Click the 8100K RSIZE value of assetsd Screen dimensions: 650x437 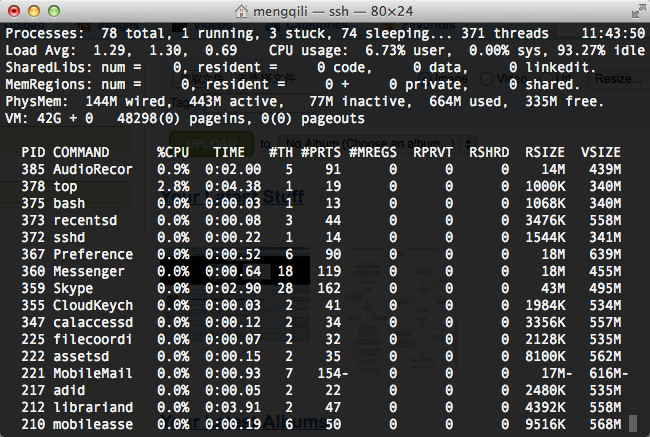coord(545,356)
